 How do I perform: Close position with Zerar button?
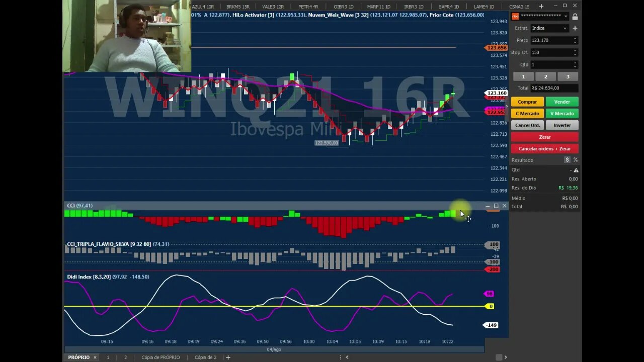point(545,137)
